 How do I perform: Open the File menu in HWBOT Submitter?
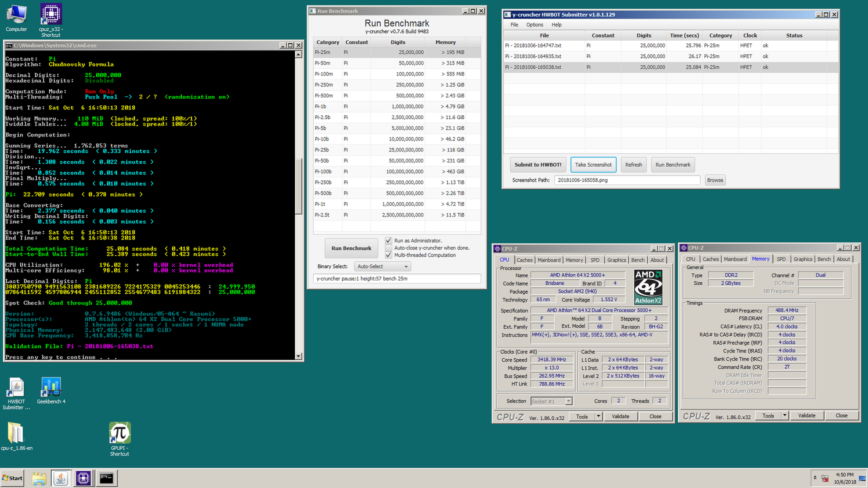[x=514, y=25]
